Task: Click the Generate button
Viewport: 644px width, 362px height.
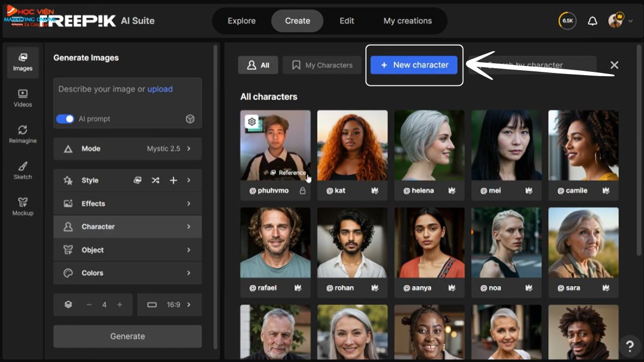Action: (127, 336)
